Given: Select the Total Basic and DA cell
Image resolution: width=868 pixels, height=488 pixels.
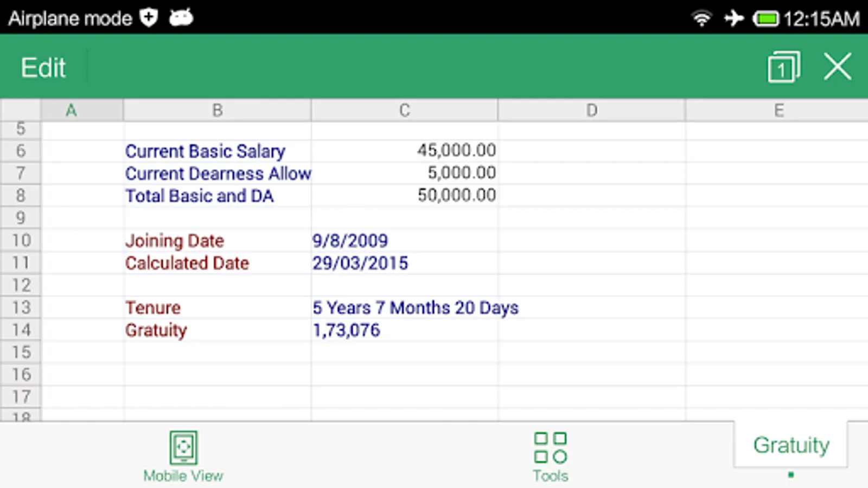Looking at the screenshot, I should (x=218, y=196).
